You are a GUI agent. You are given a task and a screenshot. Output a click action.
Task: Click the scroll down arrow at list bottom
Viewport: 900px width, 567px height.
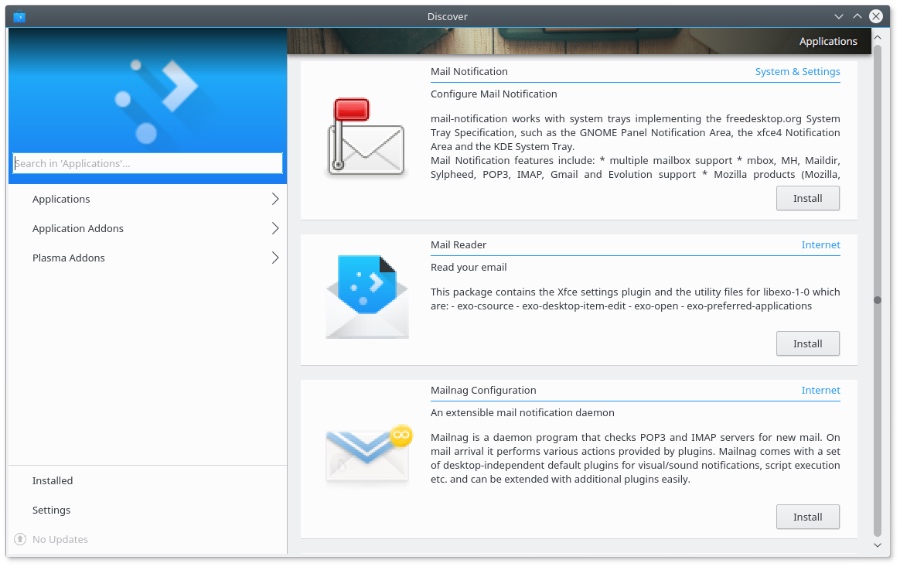pos(877,546)
